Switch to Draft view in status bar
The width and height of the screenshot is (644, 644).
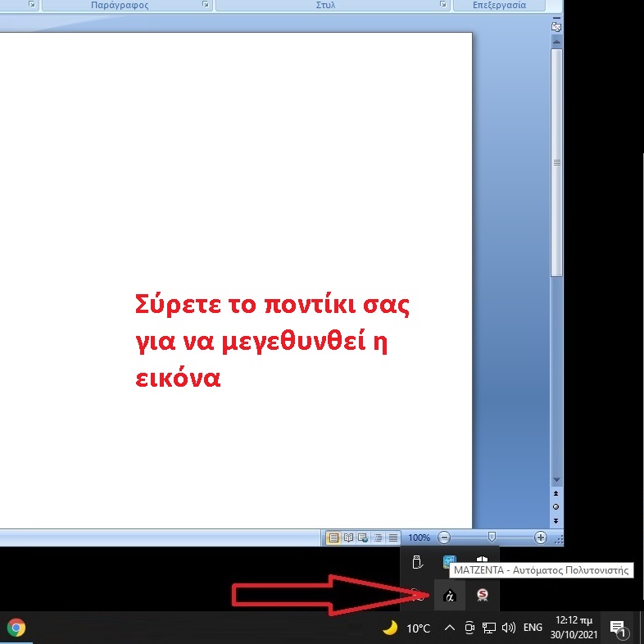[x=393, y=537]
